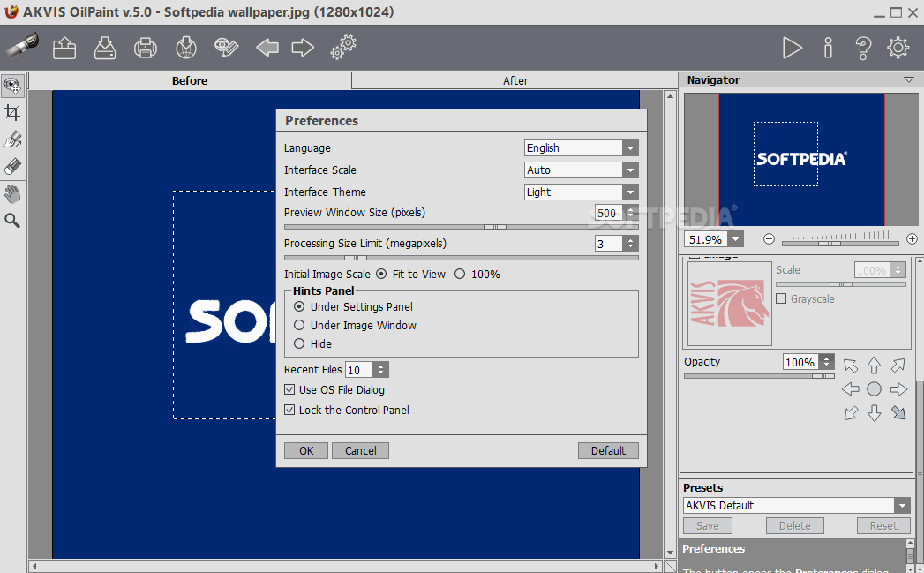Click the Preview Window Size slider

(461, 226)
